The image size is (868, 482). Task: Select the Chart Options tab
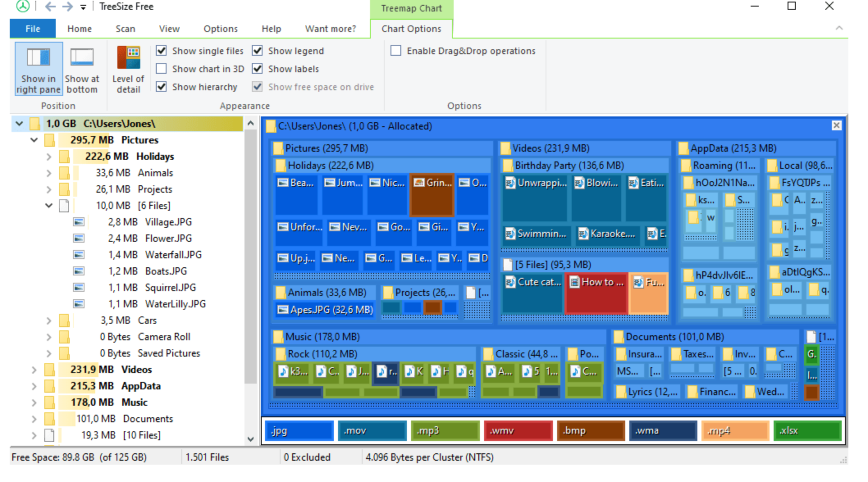(411, 29)
